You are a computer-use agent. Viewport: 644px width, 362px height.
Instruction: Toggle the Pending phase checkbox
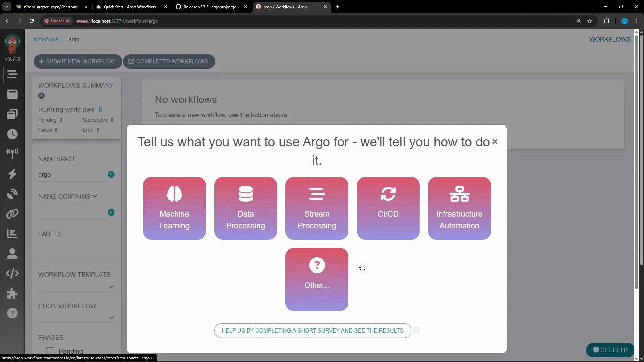50,351
